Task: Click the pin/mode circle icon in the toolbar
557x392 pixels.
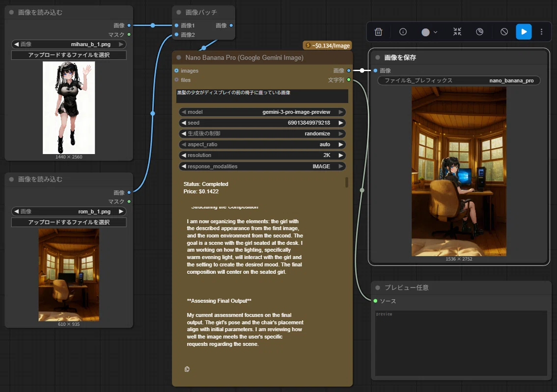Action: coord(479,32)
